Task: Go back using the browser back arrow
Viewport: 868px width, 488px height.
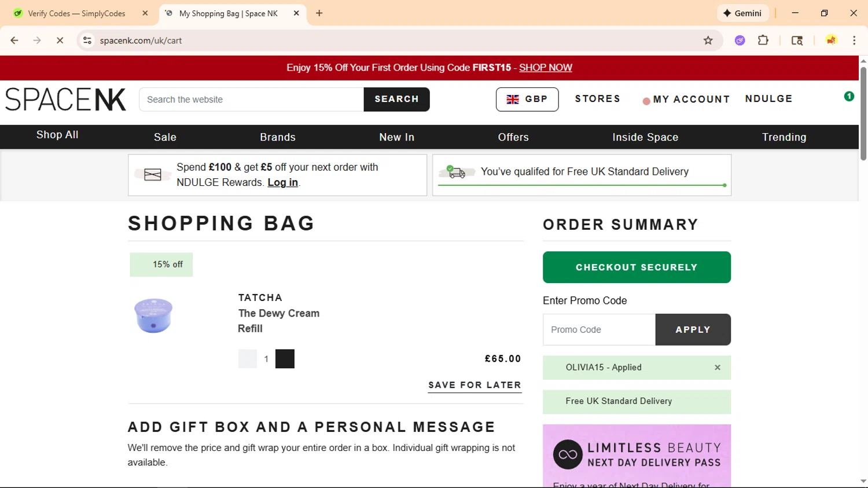Action: point(14,41)
